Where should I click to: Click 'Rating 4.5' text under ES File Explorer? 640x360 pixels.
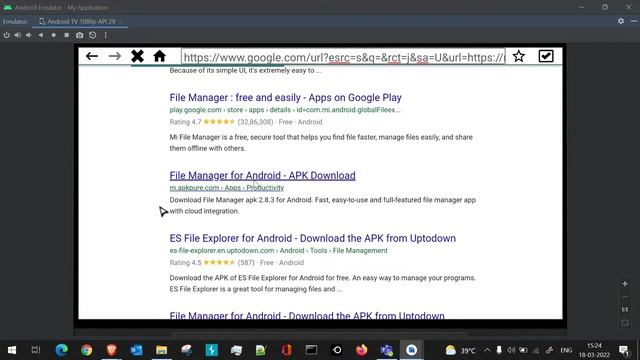185,263
